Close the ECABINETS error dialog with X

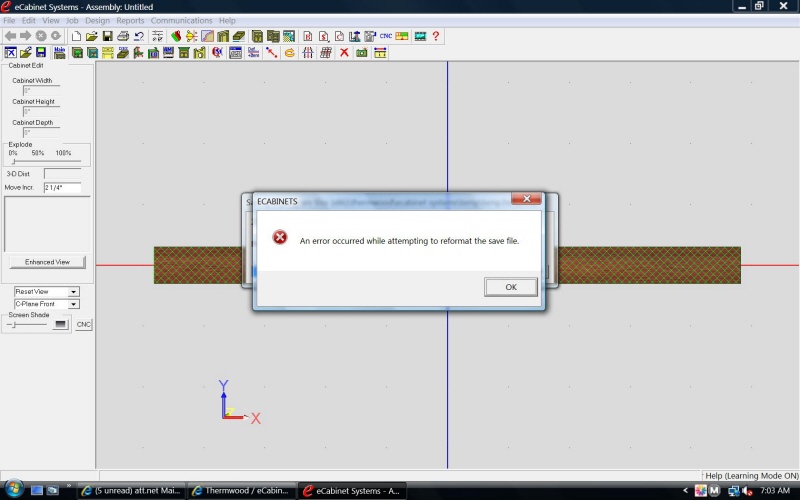pos(526,200)
